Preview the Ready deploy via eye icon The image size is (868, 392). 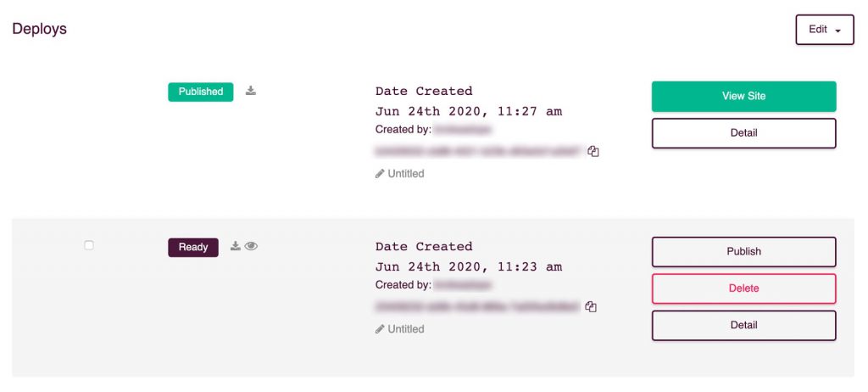251,245
